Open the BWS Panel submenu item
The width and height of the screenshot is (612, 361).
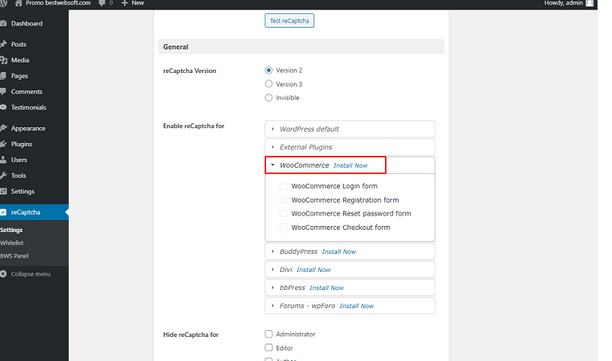tap(14, 256)
